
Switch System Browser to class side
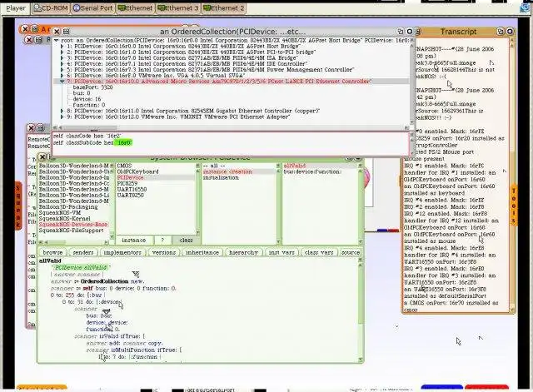coord(186,241)
